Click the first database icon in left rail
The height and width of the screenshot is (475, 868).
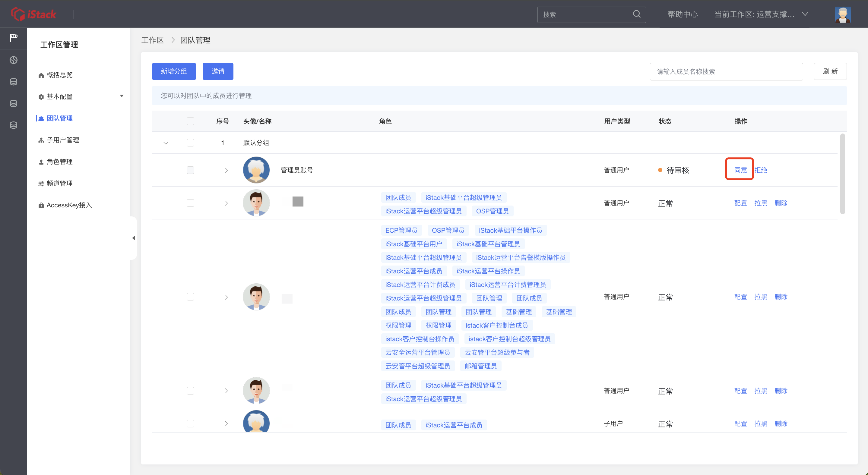click(14, 82)
